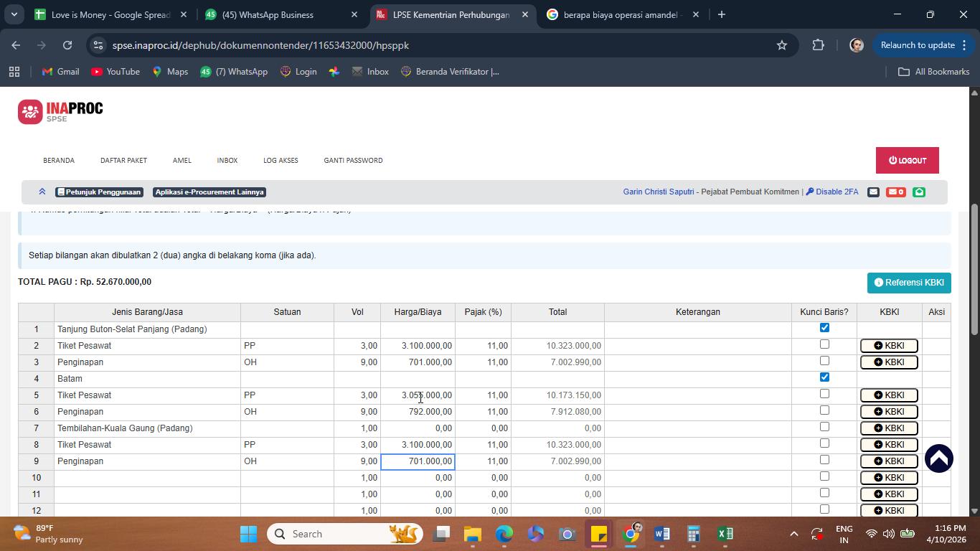The width and height of the screenshot is (980, 551).
Task: Open the YouTube bookmark
Action: pyautogui.click(x=116, y=72)
